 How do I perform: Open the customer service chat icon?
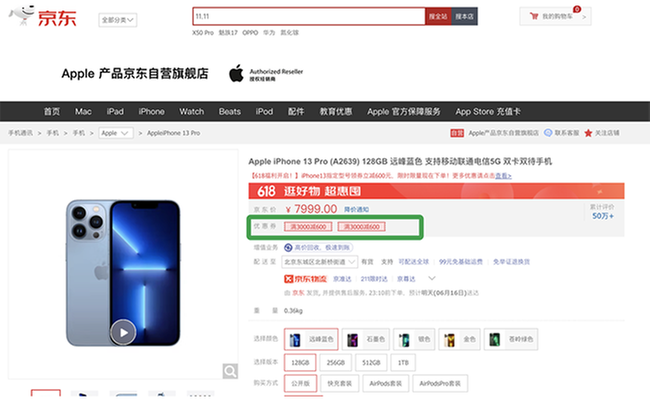[x=548, y=133]
